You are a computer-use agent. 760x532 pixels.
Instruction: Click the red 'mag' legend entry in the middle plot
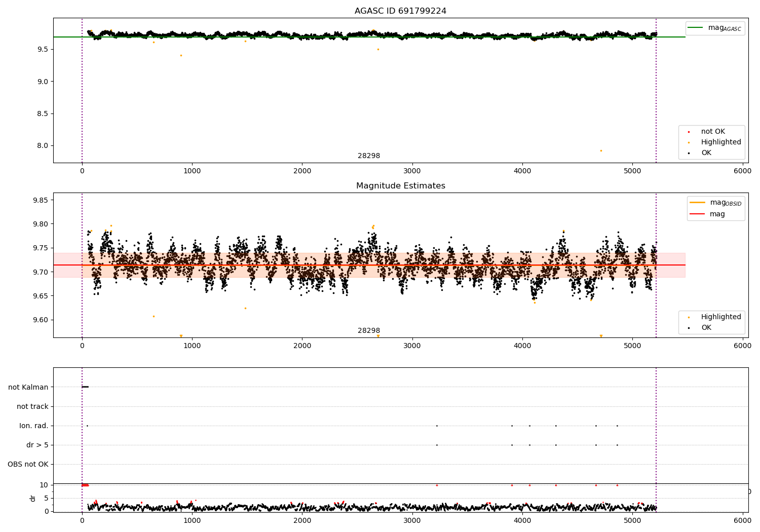(707, 214)
